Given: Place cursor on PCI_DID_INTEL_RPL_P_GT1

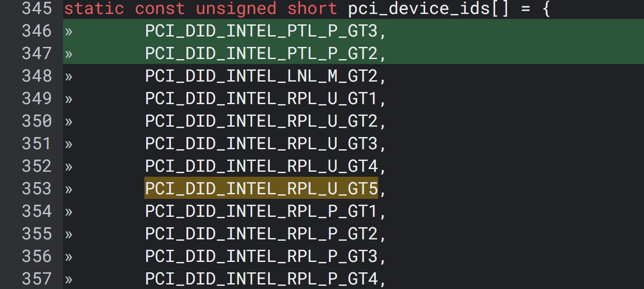Looking at the screenshot, I should pyautogui.click(x=261, y=211).
